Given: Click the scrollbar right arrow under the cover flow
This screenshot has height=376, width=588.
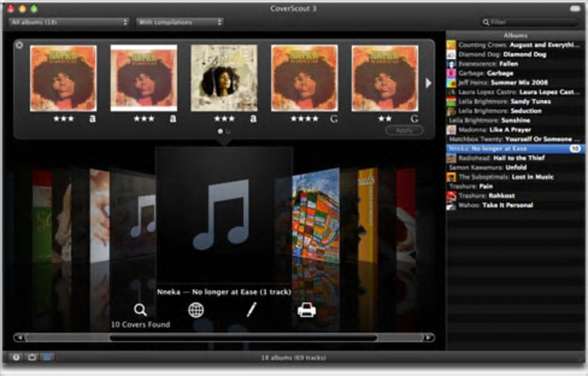Looking at the screenshot, I should [429, 338].
